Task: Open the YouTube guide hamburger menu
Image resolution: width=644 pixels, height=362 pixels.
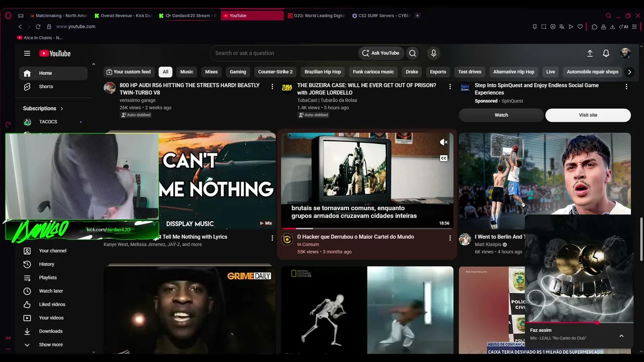Action: point(27,53)
